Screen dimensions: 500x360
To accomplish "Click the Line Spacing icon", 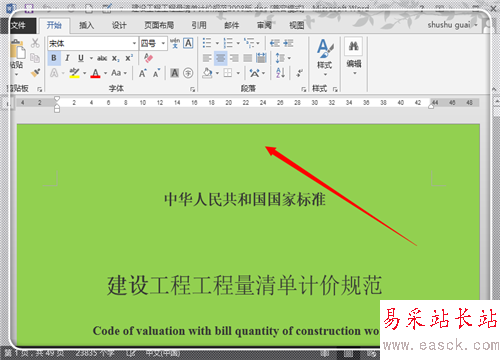I will click(280, 58).
